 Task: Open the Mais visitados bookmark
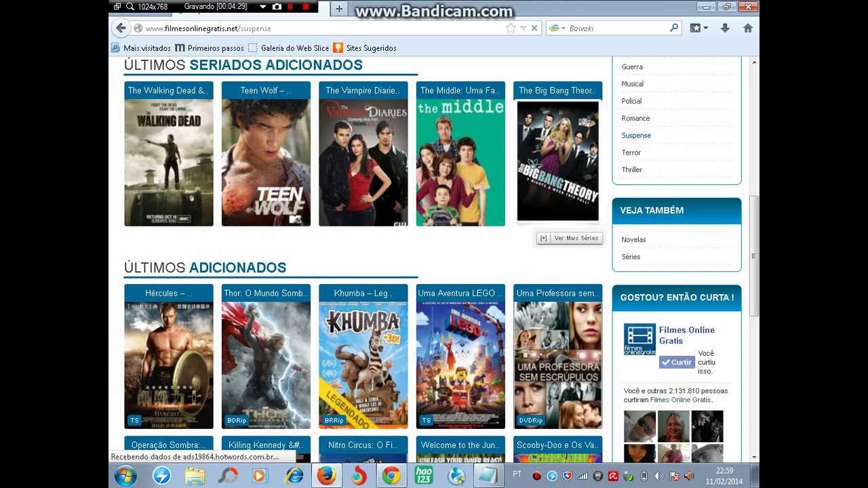coord(141,48)
